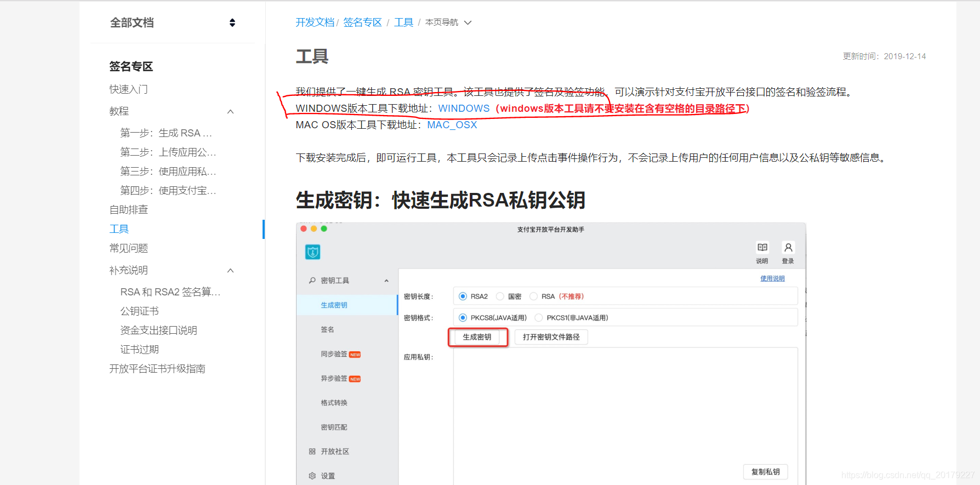Open RSA 和 RSA2 签名算 sidebar item
Image resolution: width=980 pixels, height=485 pixels.
[x=170, y=292]
